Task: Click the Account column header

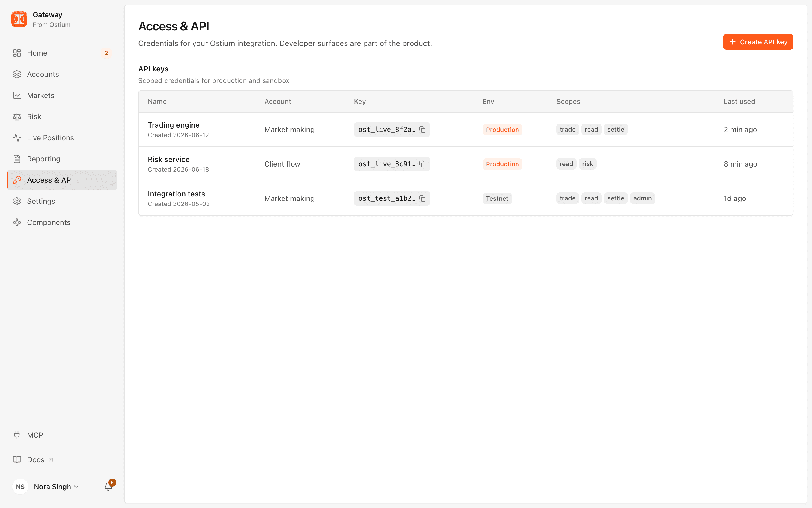Action: point(277,102)
